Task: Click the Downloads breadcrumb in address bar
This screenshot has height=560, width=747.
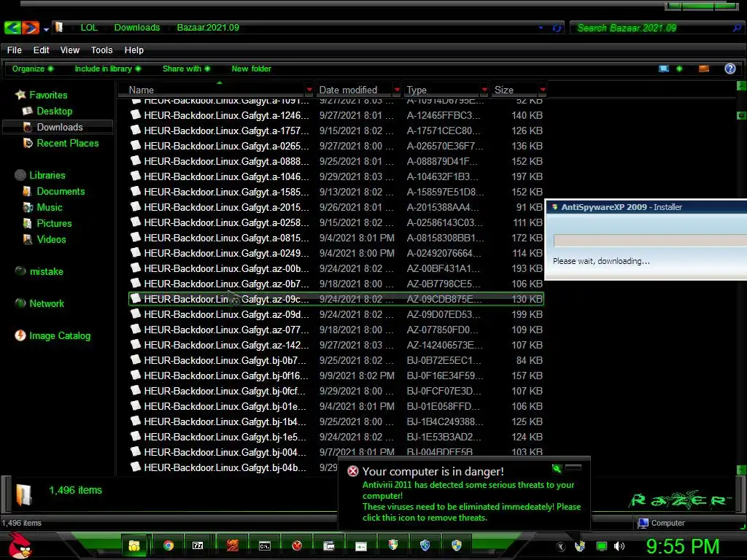Action: [137, 28]
